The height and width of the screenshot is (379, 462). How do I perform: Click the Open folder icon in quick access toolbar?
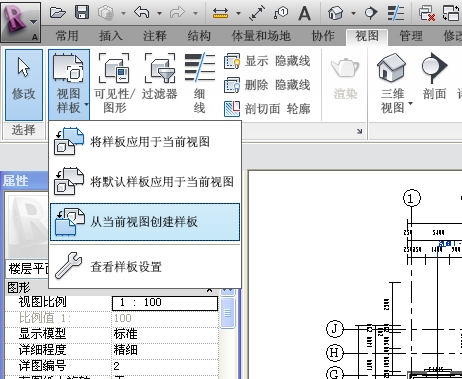tap(58, 13)
